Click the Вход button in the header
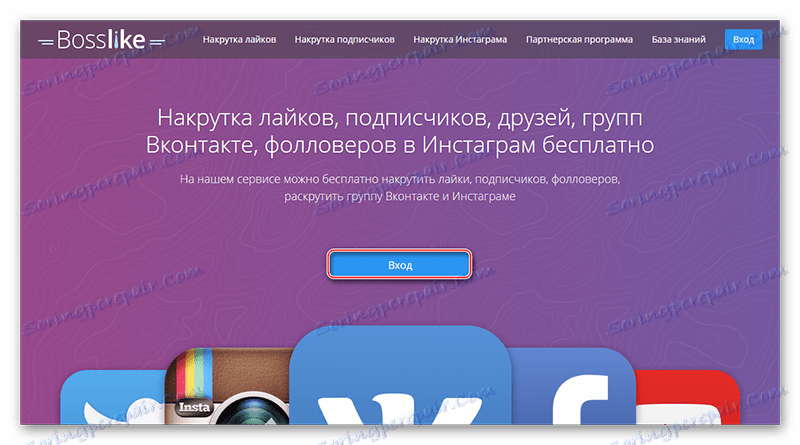 (x=743, y=39)
